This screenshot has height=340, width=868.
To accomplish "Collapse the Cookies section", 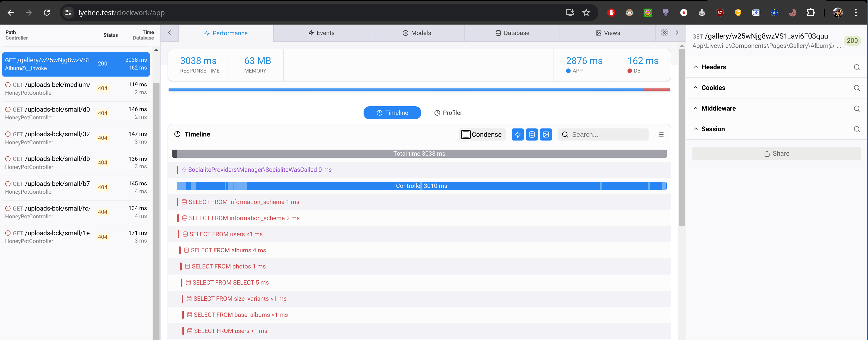I will (x=695, y=88).
